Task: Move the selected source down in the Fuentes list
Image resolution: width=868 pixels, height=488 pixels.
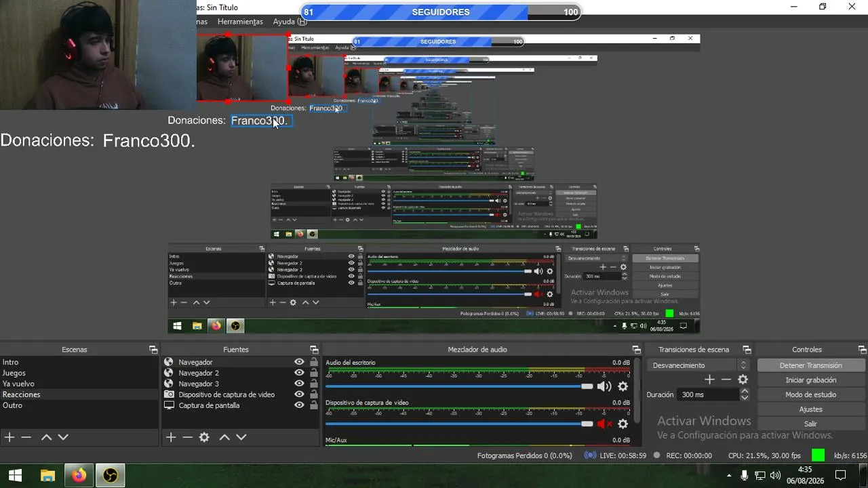Action: click(x=241, y=437)
